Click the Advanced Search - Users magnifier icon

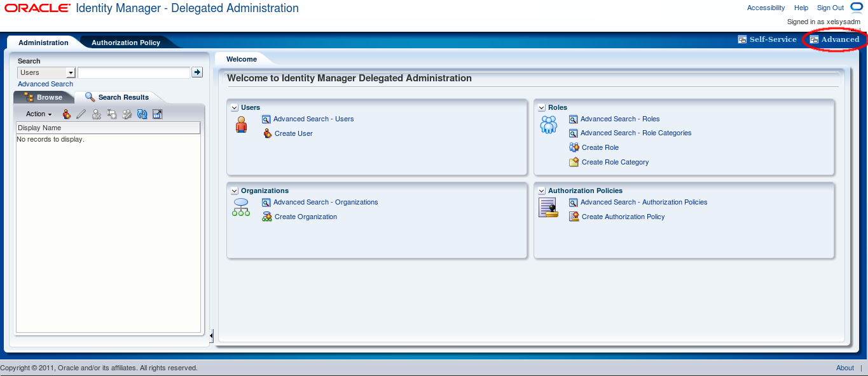click(x=266, y=119)
